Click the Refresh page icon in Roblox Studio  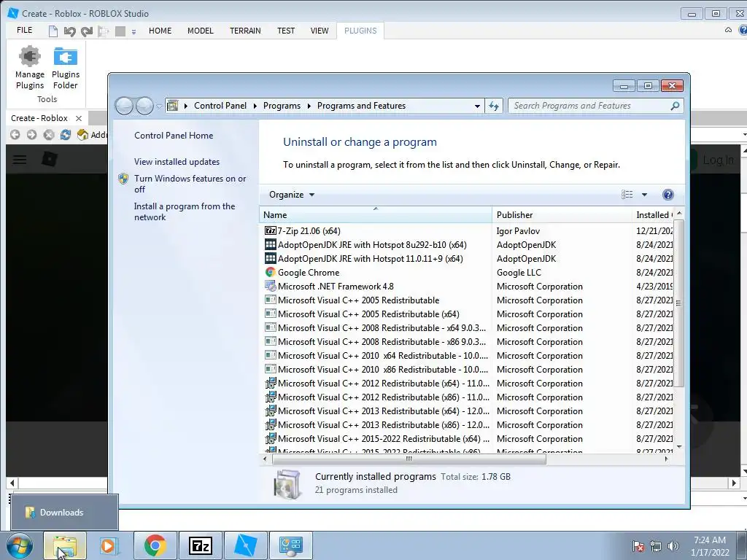pos(65,135)
